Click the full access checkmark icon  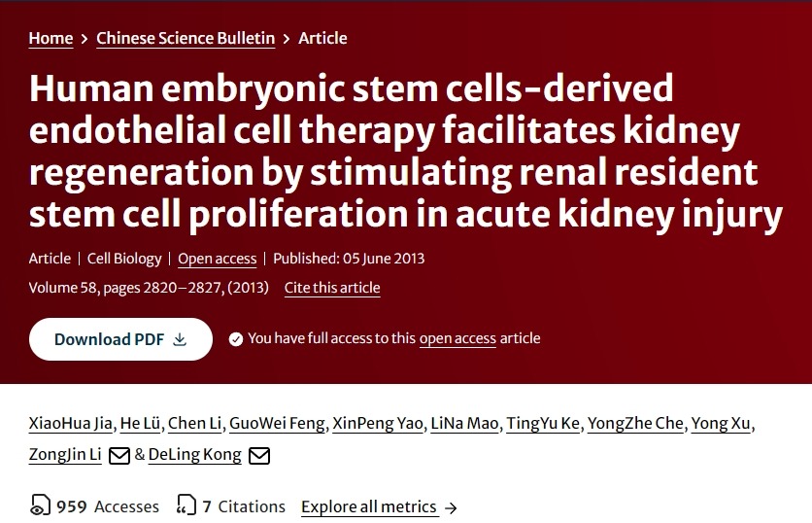(235, 339)
